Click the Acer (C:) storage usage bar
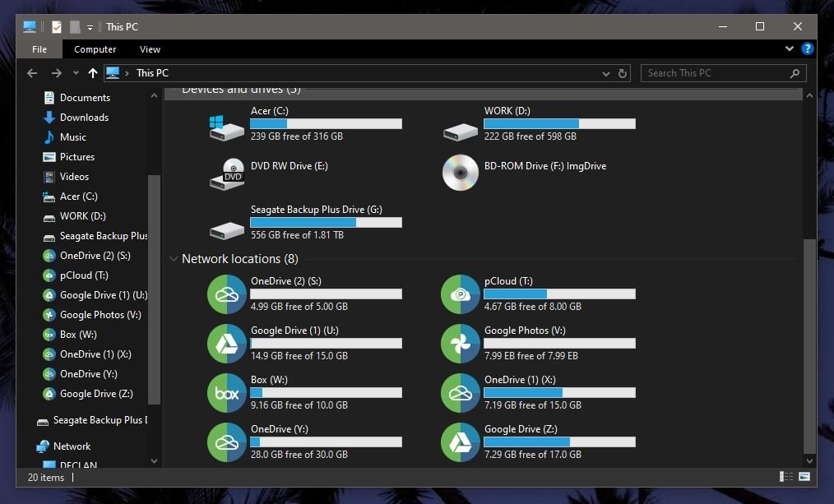 (x=326, y=124)
